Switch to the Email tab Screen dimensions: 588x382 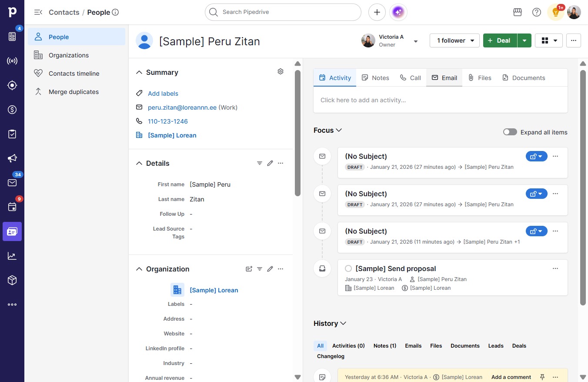(444, 78)
